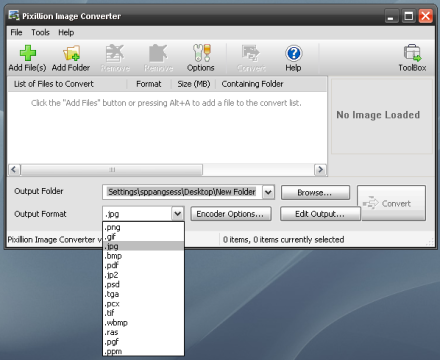Image resolution: width=440 pixels, height=360 pixels.
Task: Click the Size (MB) column header
Action: pyautogui.click(x=194, y=84)
